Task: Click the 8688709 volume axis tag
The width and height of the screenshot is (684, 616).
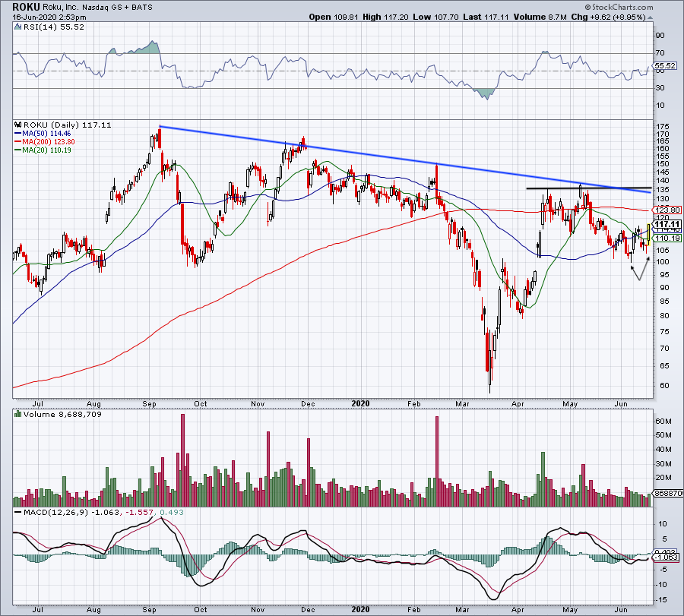Action: pos(669,494)
